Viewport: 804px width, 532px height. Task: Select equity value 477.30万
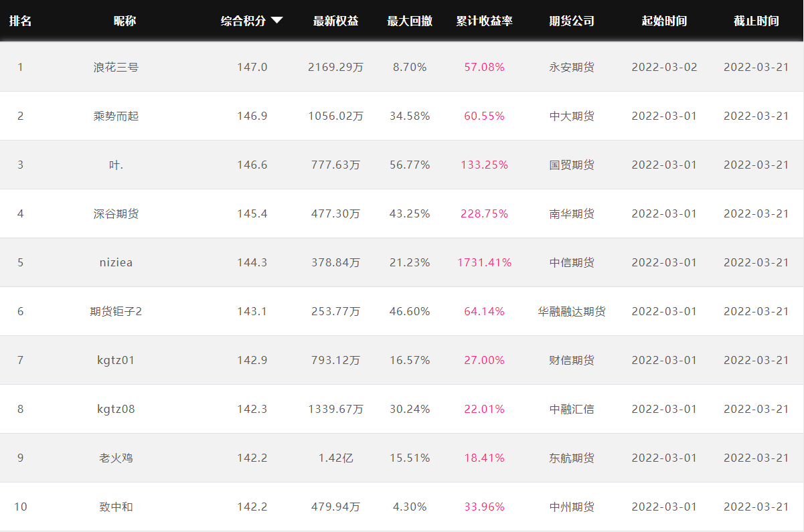tap(336, 213)
